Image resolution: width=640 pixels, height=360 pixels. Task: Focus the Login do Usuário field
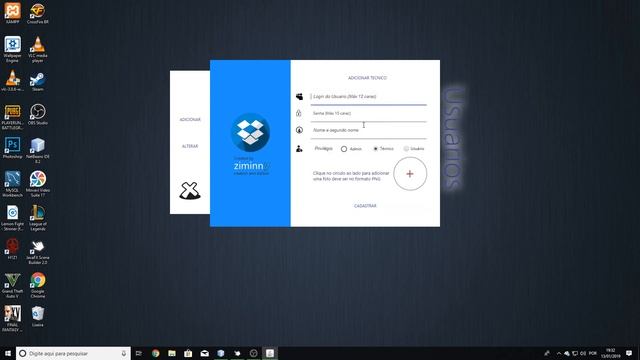(369, 97)
